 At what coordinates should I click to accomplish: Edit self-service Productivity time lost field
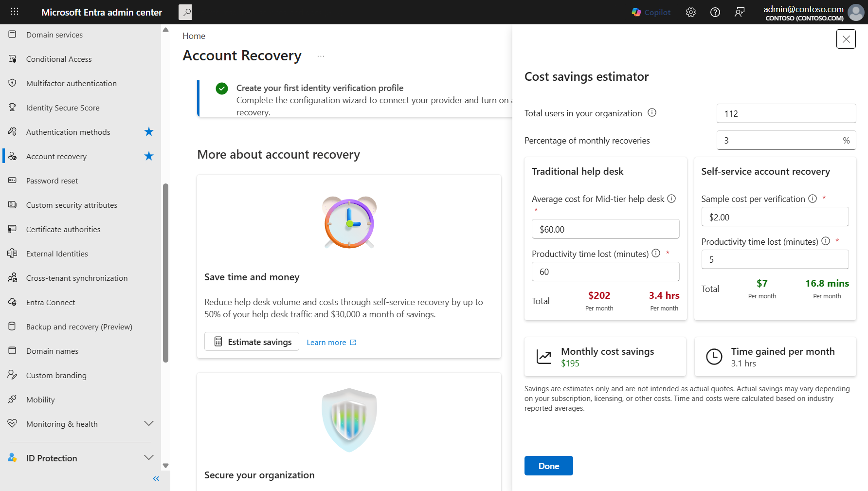(775, 259)
